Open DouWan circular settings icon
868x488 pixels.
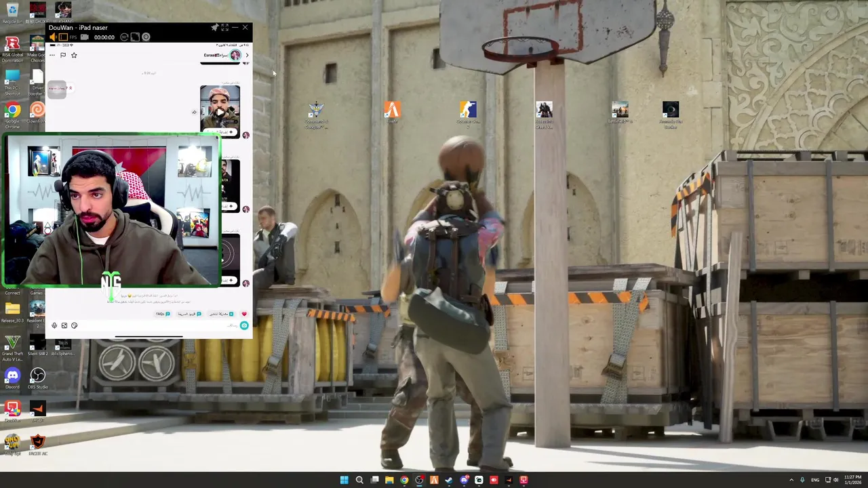pyautogui.click(x=146, y=37)
